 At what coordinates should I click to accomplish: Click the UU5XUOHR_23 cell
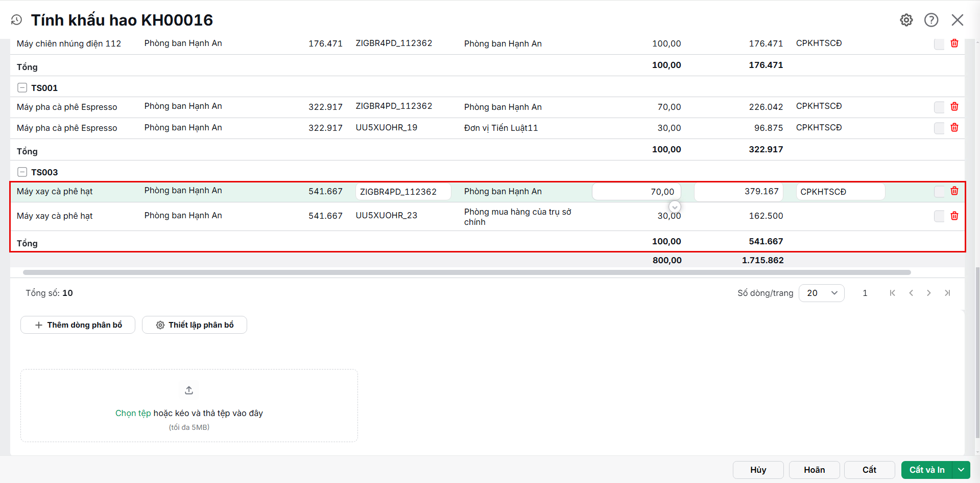[387, 216]
